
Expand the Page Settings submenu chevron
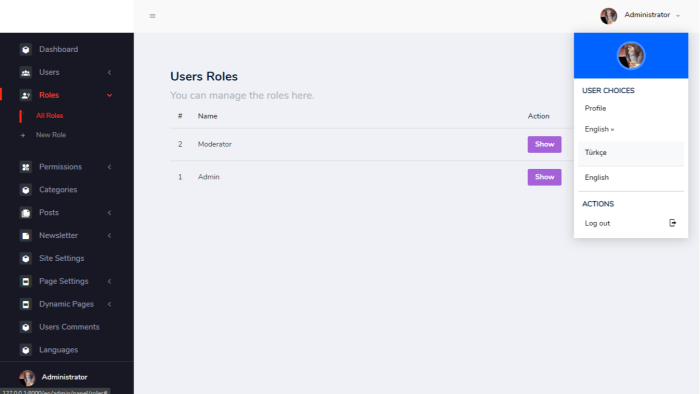click(x=109, y=282)
